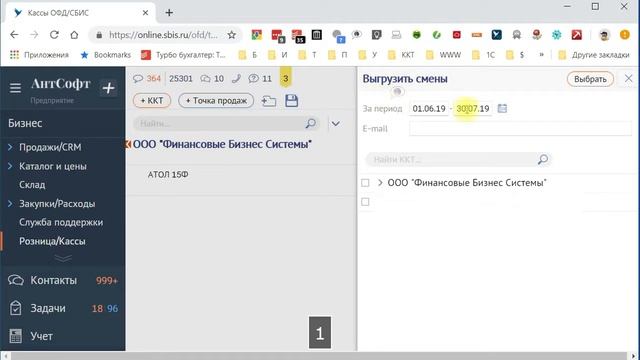Click the add folder icon
The image size is (640, 360).
coord(269,101)
